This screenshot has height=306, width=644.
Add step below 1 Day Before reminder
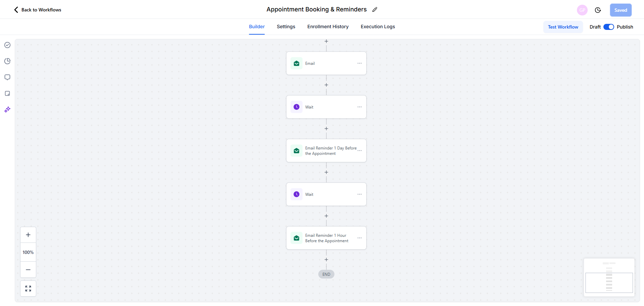click(x=326, y=172)
